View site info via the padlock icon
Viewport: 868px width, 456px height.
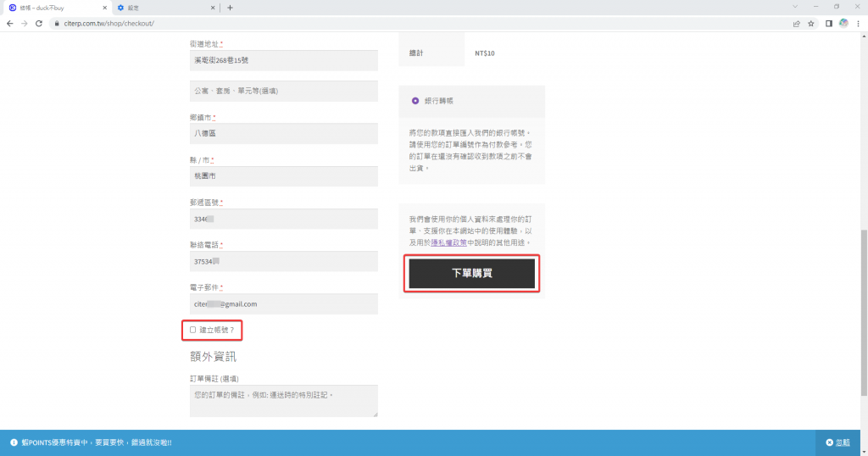tap(56, 23)
